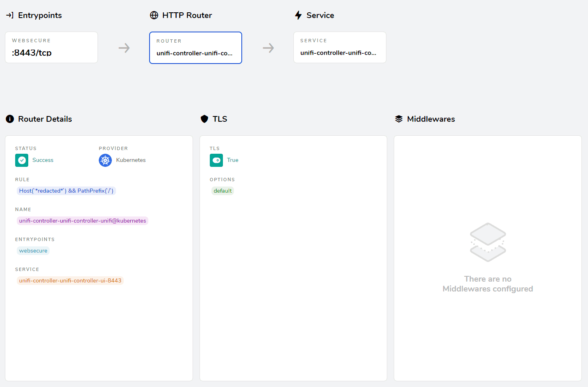Select the unifi-controller Service card
588x387 pixels.
pyautogui.click(x=340, y=47)
